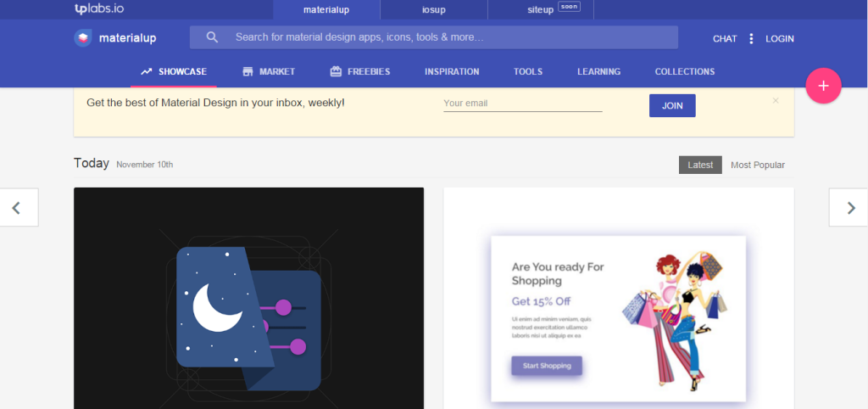Click the LOGIN link
This screenshot has height=409, width=868.
[x=779, y=38]
